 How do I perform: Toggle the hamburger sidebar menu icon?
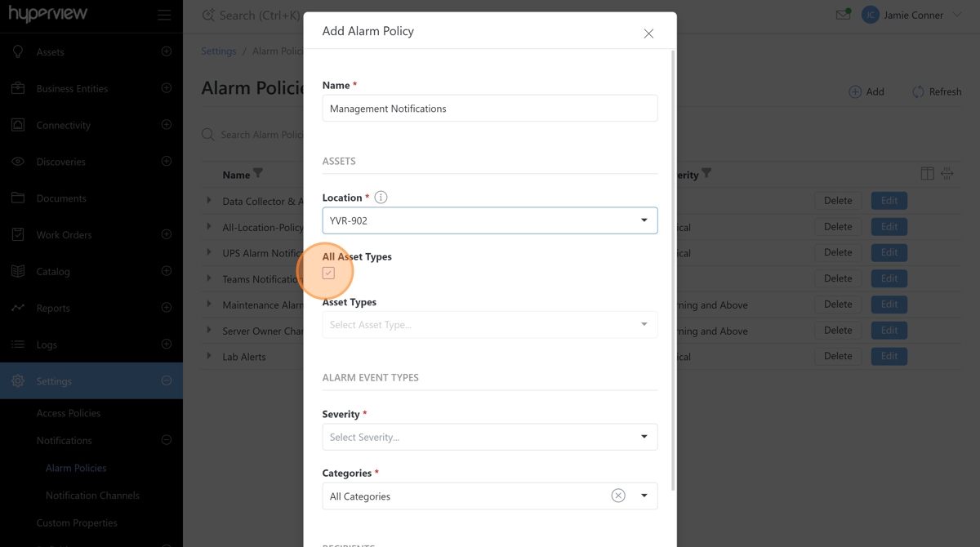(164, 15)
